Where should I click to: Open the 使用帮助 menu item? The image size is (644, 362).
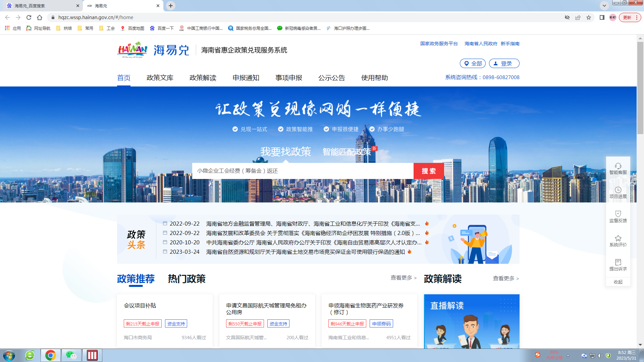click(375, 78)
